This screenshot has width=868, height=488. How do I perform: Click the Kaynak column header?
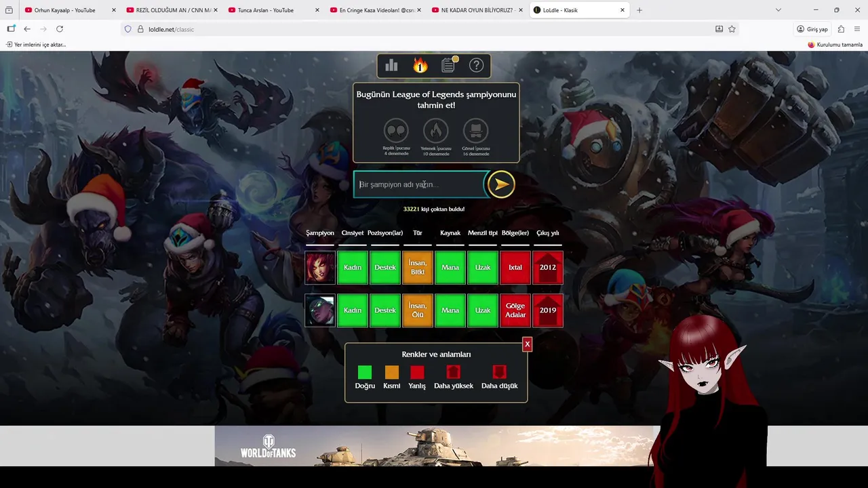coord(450,233)
